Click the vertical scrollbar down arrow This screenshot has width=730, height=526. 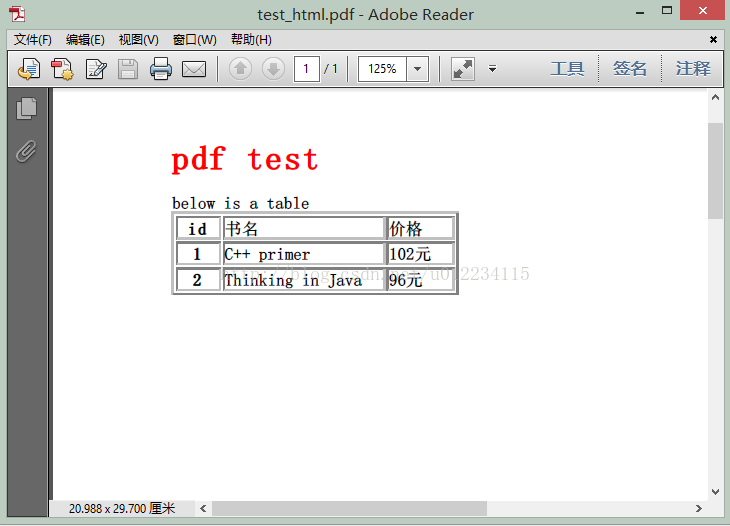click(x=715, y=492)
